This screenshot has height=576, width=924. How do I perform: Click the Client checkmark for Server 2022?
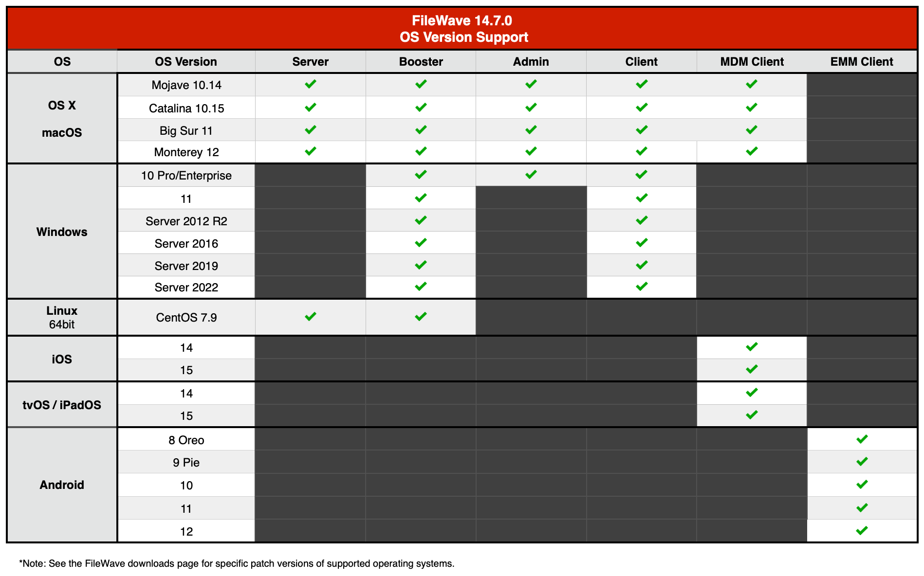click(x=642, y=287)
